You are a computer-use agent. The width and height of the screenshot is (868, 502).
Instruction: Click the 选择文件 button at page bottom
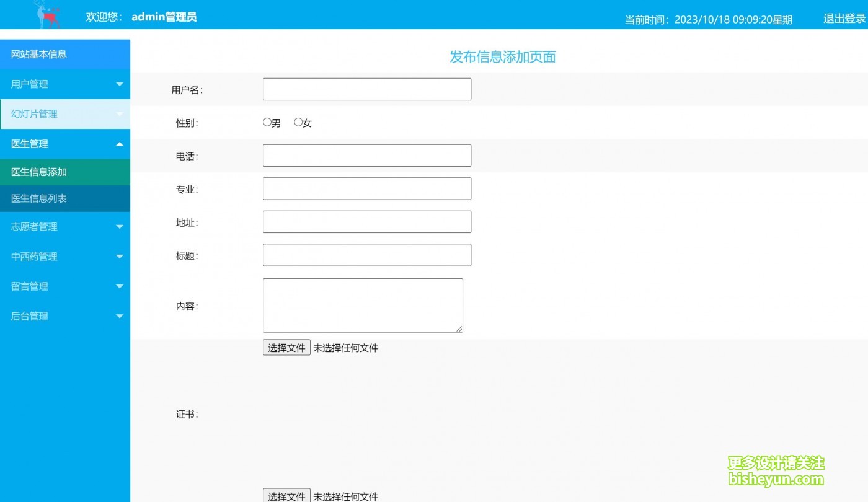click(x=286, y=496)
